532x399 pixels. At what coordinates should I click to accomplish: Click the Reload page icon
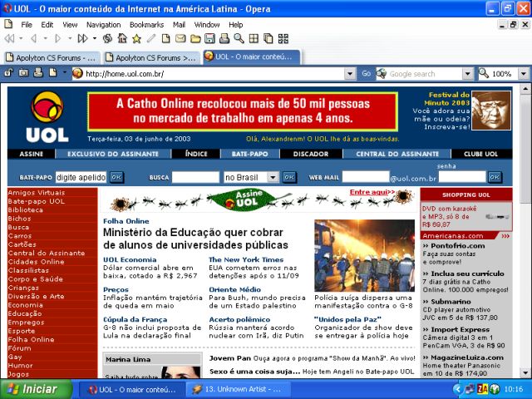pyautogui.click(x=108, y=39)
